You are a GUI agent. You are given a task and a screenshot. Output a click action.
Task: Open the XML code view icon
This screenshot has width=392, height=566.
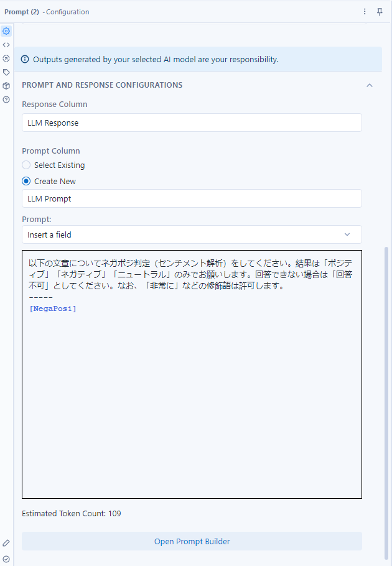[x=6, y=45]
